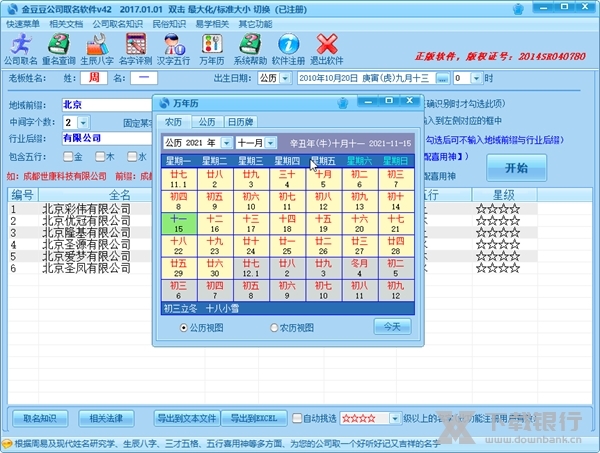This screenshot has width=600, height=453.
Task: Click the 万年历 window logo icon
Action: pyautogui.click(x=165, y=103)
